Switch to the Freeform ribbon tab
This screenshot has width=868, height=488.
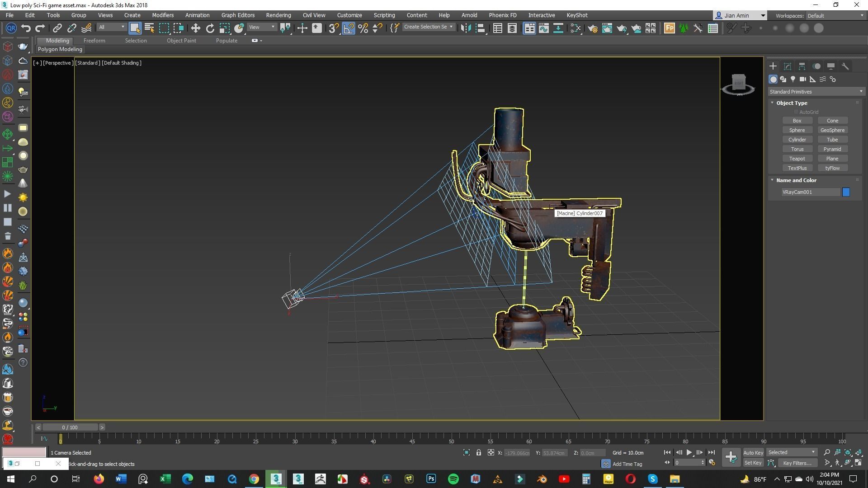(94, 41)
